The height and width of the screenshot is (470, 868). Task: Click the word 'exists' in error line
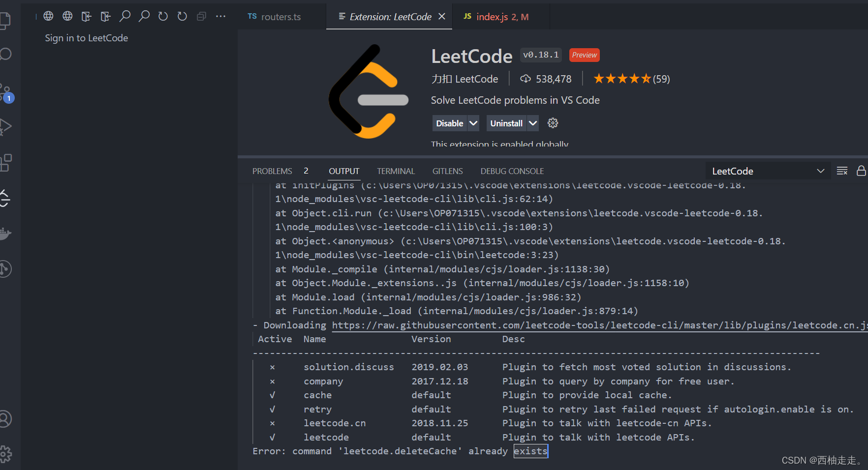[x=530, y=451]
